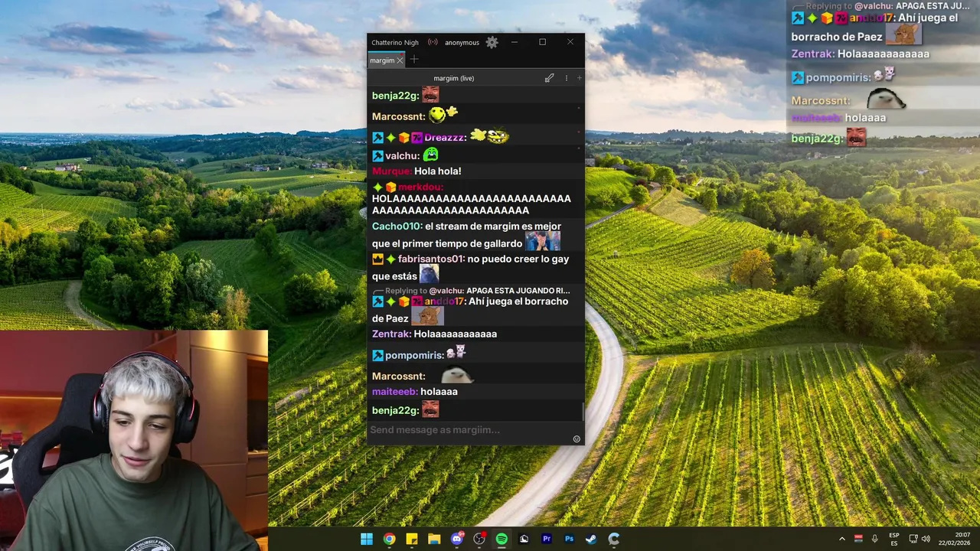Select the margiim chat tab
The width and height of the screenshot is (980, 551).
(382, 60)
